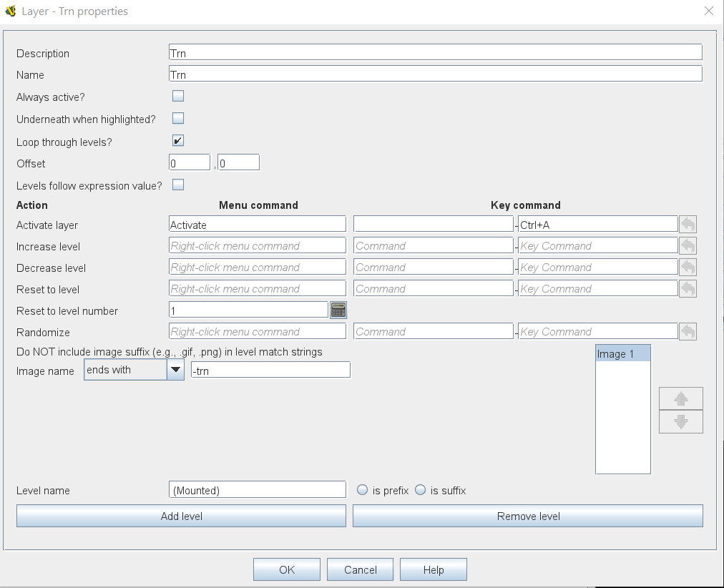724x588 pixels.
Task: Select the 'is prefix' radio button
Action: click(362, 490)
